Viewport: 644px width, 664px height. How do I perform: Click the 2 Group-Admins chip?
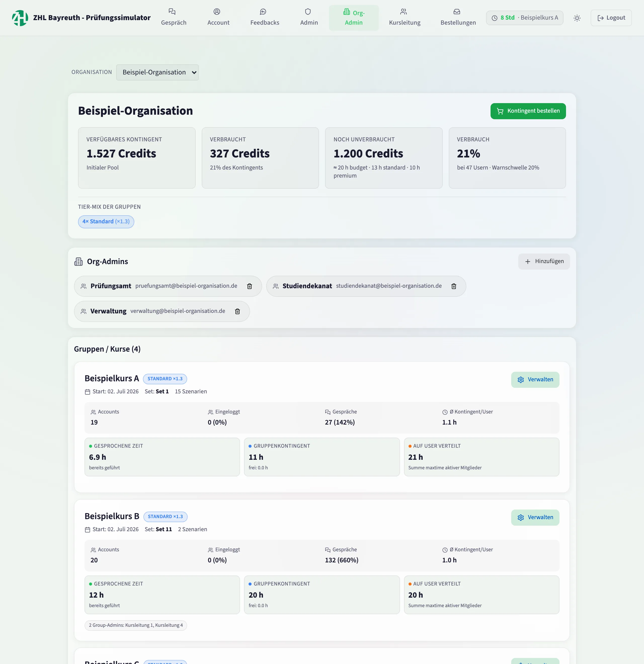(136, 625)
